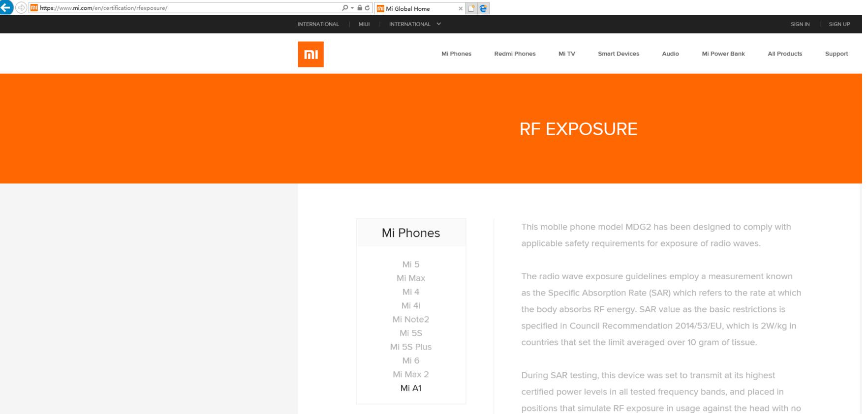This screenshot has height=414, width=868.
Task: Click the paragraph about Specific Absorption Rate
Action: pyautogui.click(x=661, y=309)
